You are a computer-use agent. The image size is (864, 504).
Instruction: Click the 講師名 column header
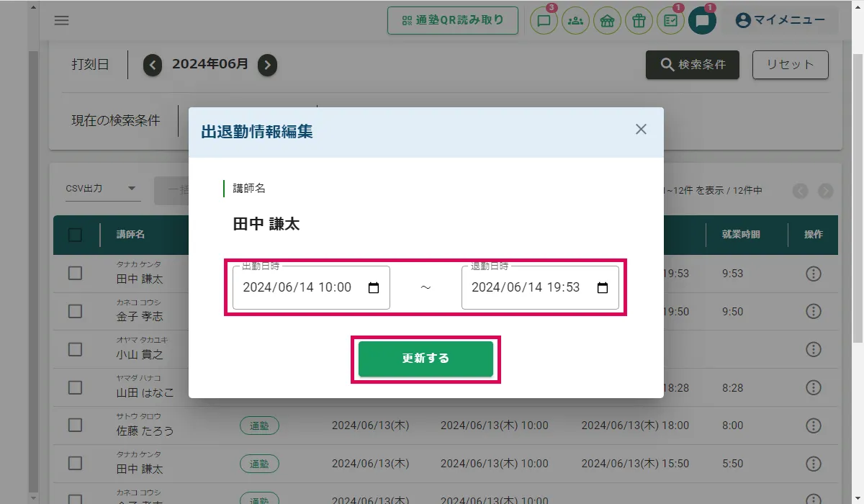point(131,235)
